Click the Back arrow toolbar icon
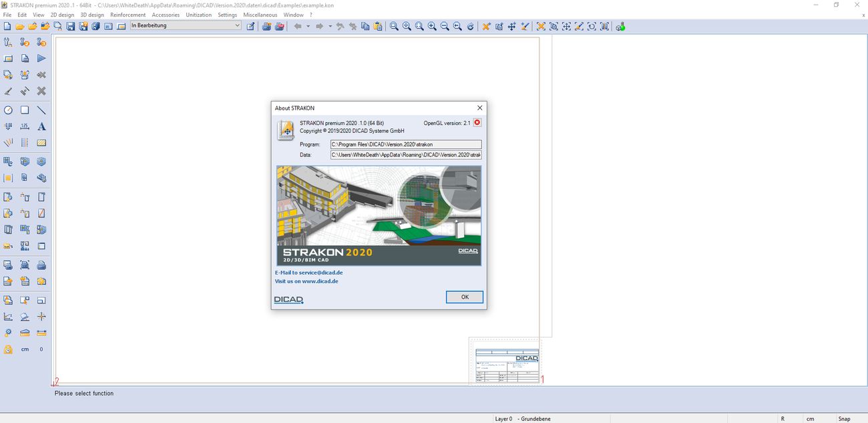Viewport: 868px width, 423px height. coord(298,26)
